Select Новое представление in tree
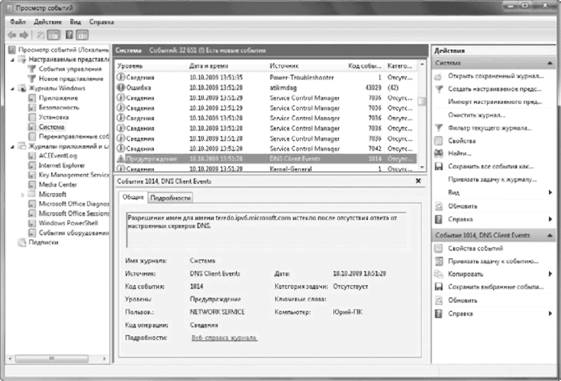This screenshot has width=561, height=381. (x=71, y=78)
